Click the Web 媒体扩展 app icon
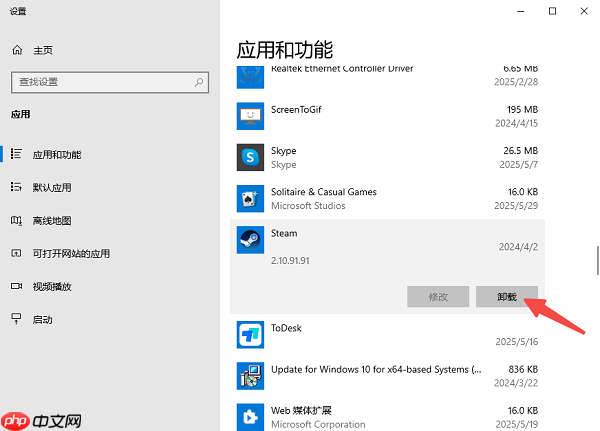The image size is (600, 431). (x=250, y=417)
